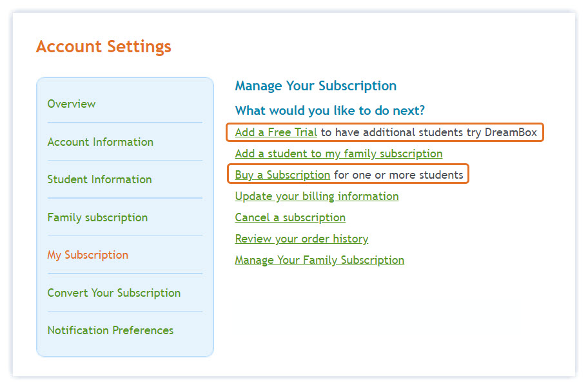Image resolution: width=588 pixels, height=389 pixels.
Task: Click the Add a Free Trial link
Action: click(x=276, y=133)
